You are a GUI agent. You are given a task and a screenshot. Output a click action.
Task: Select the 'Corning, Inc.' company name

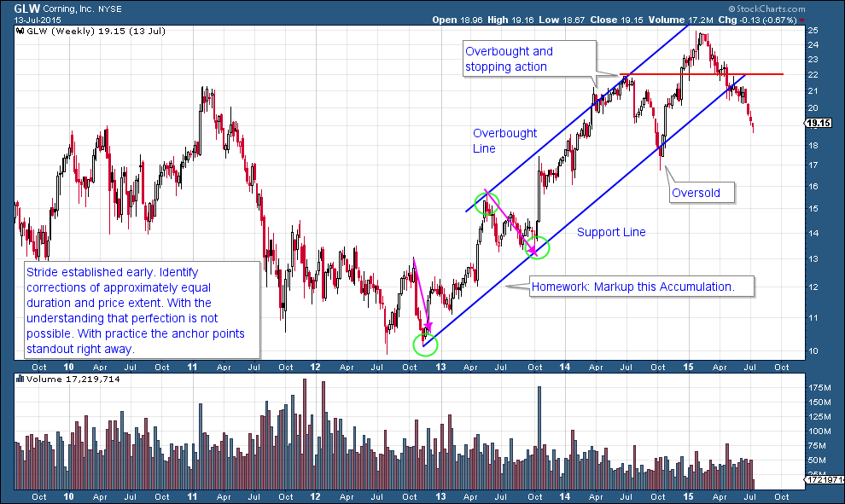click(x=68, y=9)
